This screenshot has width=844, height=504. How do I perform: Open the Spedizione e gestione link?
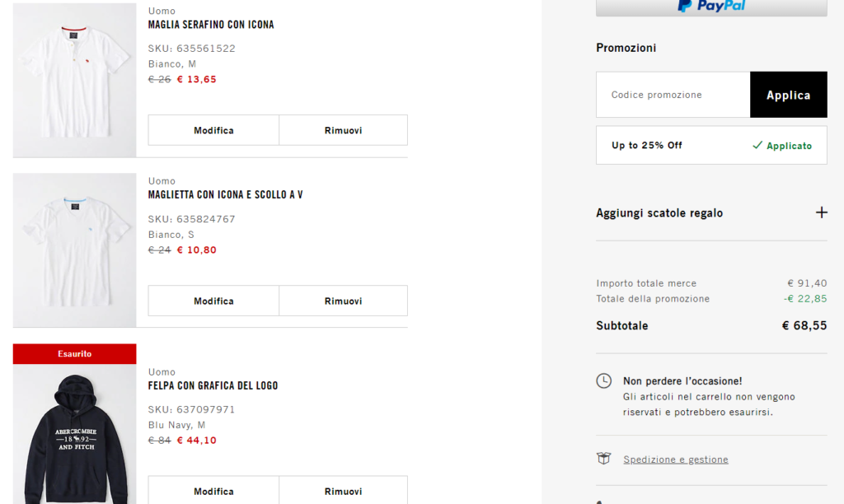point(675,460)
